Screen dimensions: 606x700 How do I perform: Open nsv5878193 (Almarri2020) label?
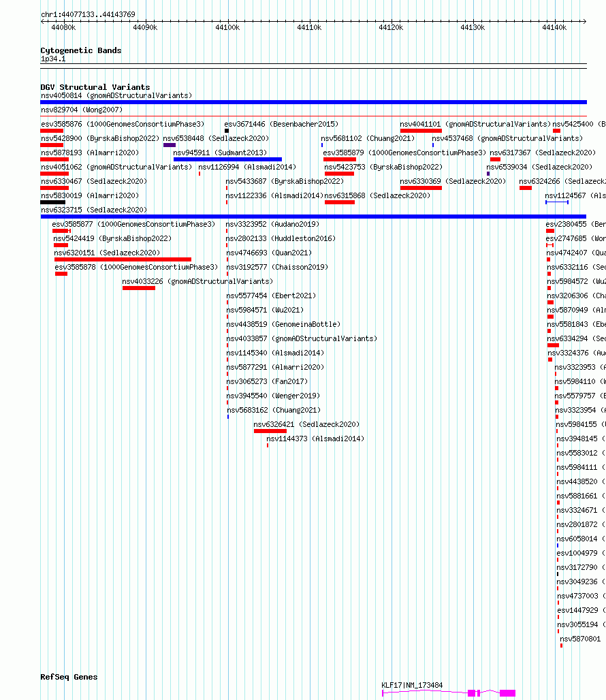click(90, 153)
